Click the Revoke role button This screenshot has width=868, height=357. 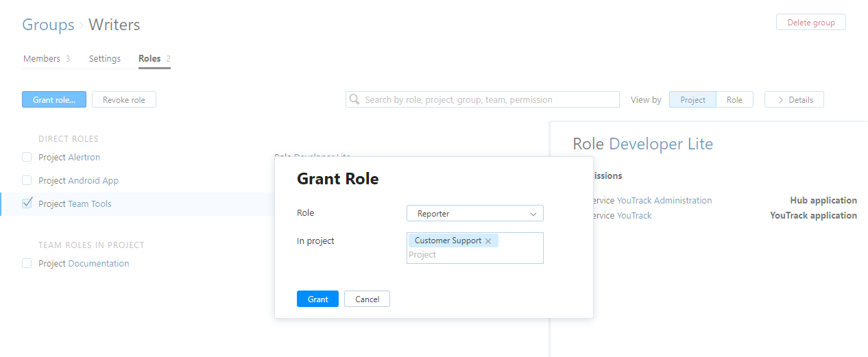[x=124, y=100]
